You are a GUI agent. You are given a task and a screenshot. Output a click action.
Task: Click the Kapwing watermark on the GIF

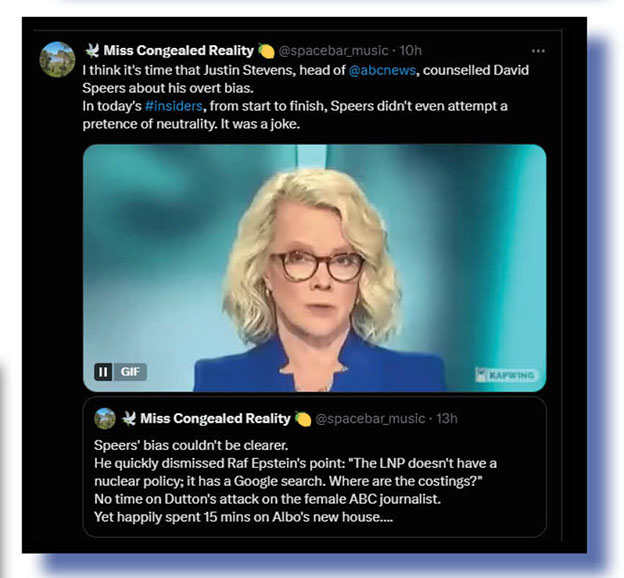pyautogui.click(x=507, y=375)
